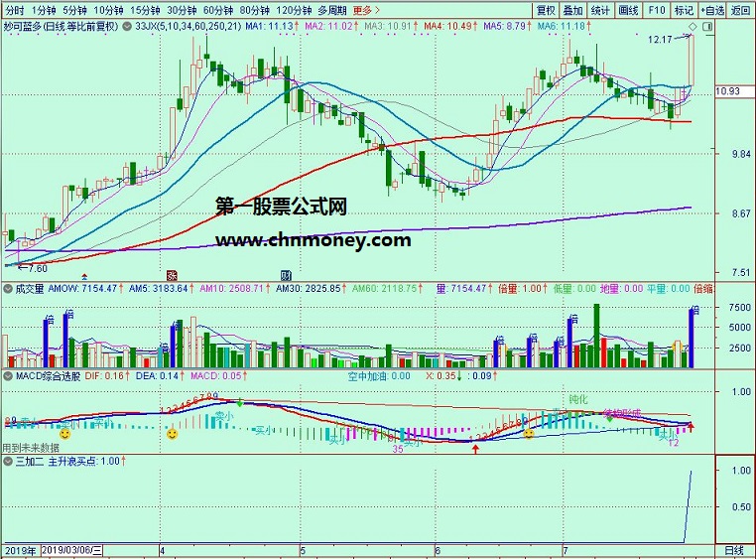Image resolution: width=756 pixels, height=559 pixels.
Task: Click the second smiley face signal near April
Action: tap(172, 434)
